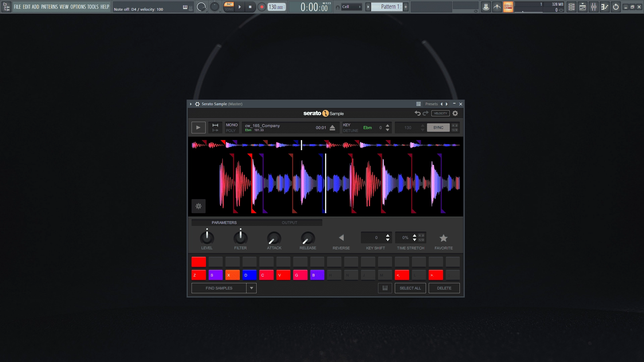Image resolution: width=644 pixels, height=362 pixels.
Task: Play the sample in Serato Sample
Action: [x=199, y=128]
